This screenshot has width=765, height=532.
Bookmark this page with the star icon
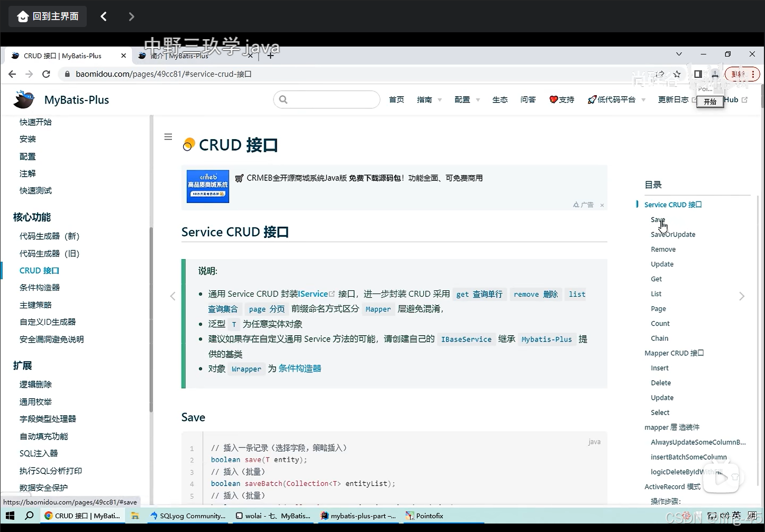point(677,74)
